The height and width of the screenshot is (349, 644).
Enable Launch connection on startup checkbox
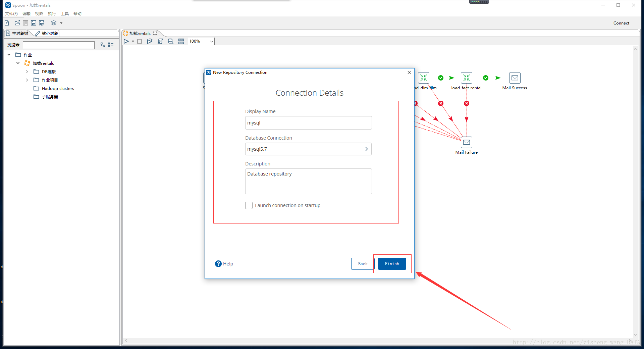click(x=249, y=205)
